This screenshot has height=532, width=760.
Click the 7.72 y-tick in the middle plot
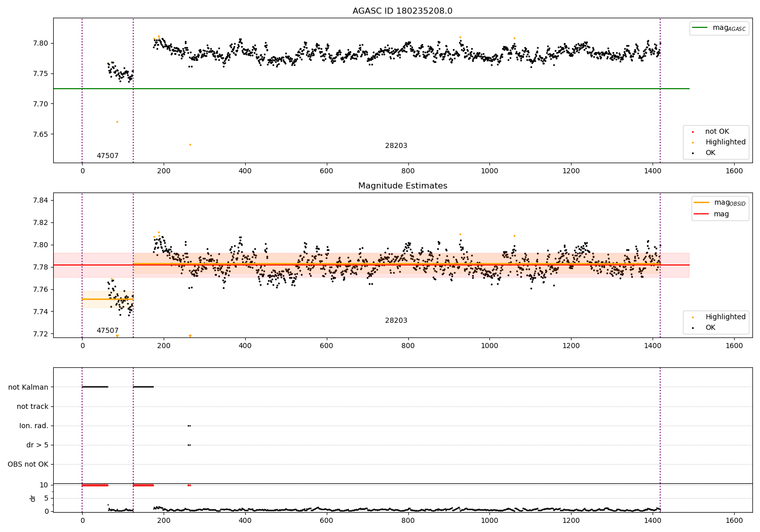click(x=41, y=334)
